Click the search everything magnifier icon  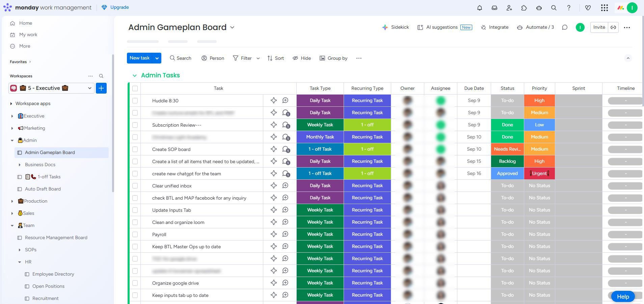point(554,8)
